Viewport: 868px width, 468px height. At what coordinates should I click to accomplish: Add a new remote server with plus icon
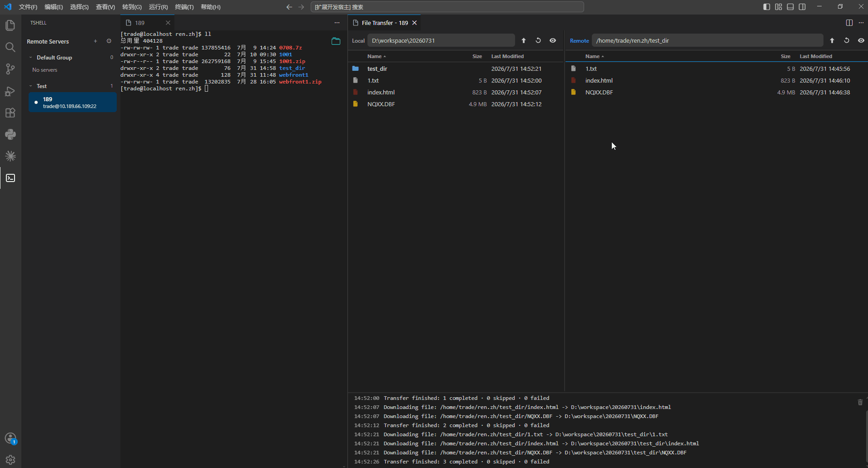click(x=95, y=41)
